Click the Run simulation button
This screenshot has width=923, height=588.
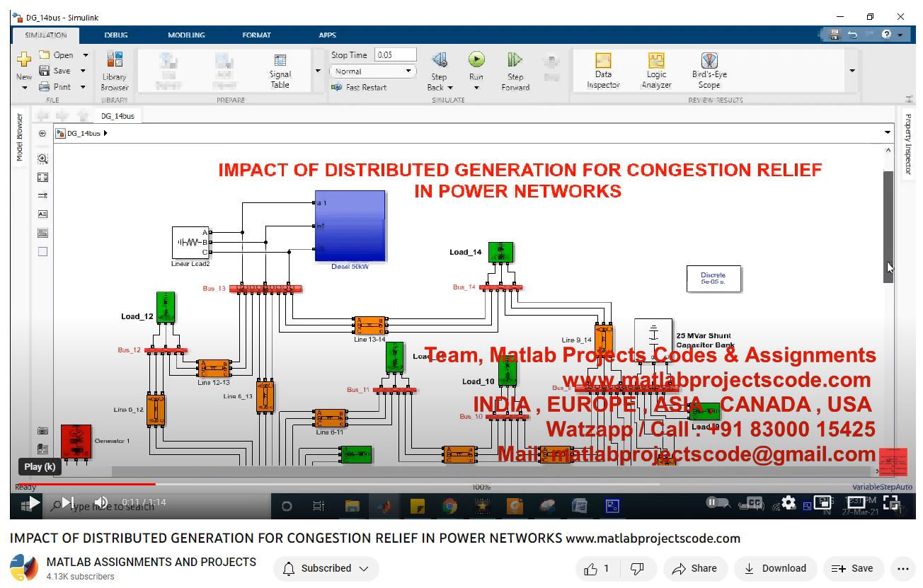pyautogui.click(x=476, y=60)
